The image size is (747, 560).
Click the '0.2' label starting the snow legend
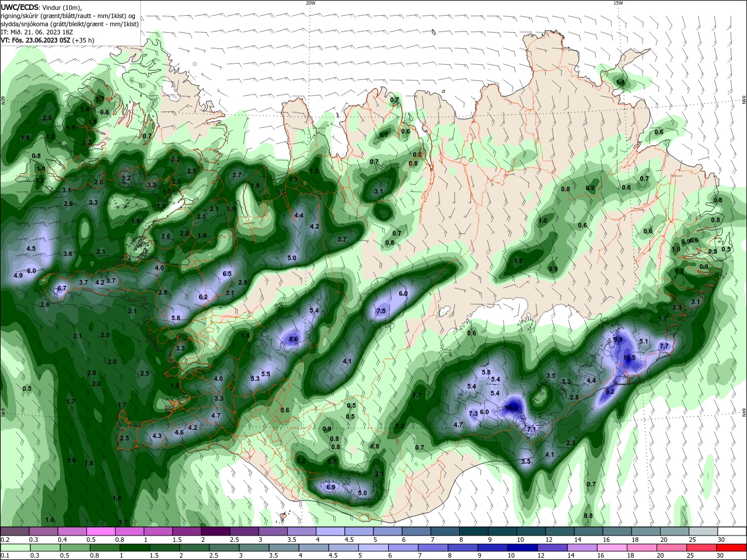(5, 540)
